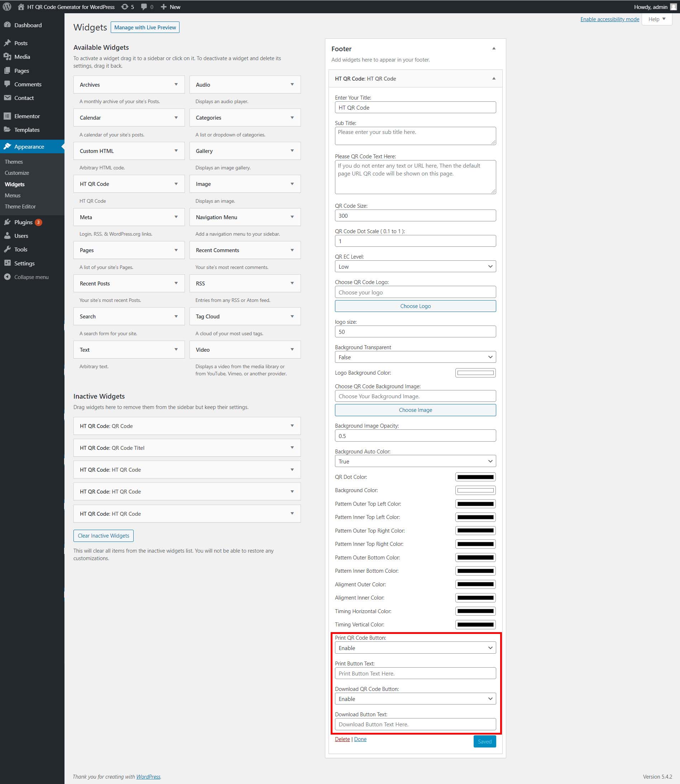Select the Widgets submenu item
680x784 pixels.
(14, 184)
